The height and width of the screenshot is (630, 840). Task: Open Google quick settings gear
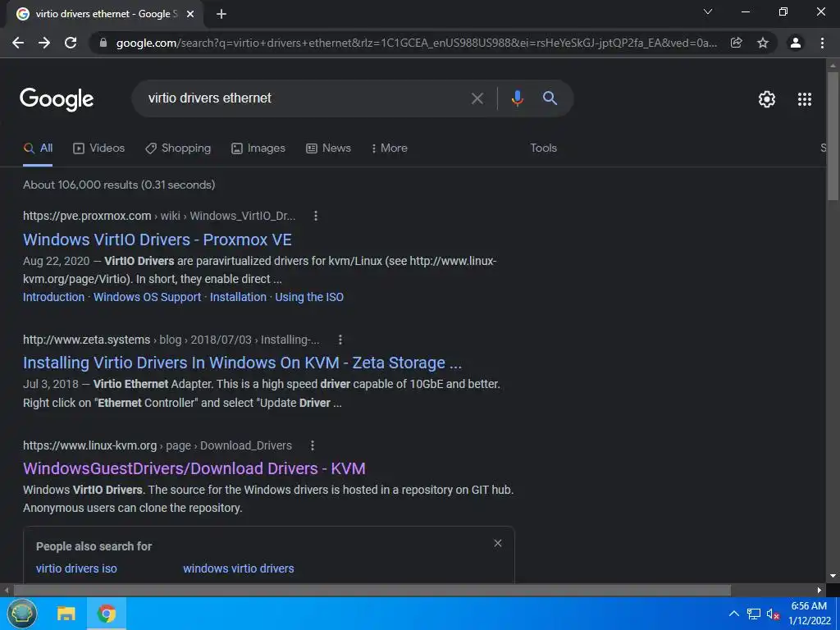point(767,99)
